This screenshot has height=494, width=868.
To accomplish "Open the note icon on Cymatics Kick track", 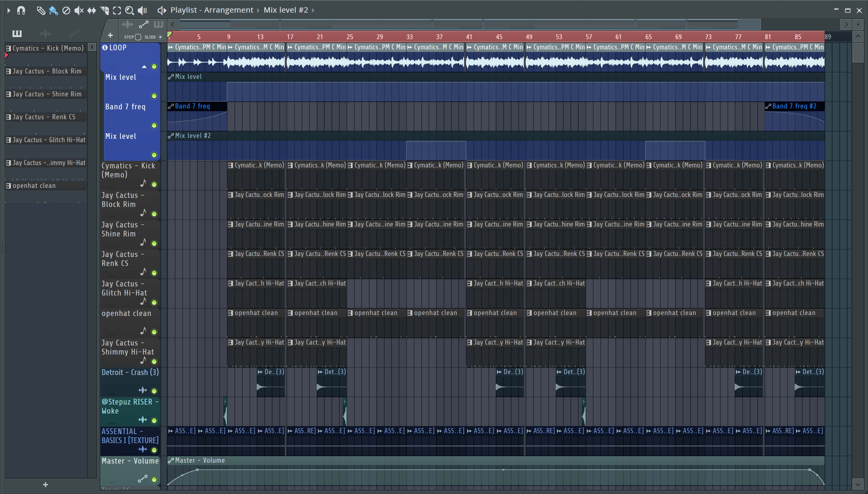I will point(143,183).
